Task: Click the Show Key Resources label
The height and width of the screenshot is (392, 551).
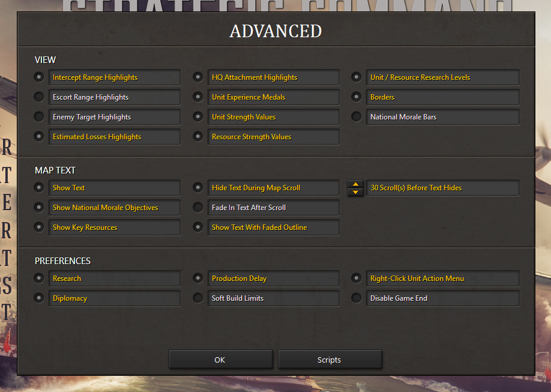Action: [114, 228]
